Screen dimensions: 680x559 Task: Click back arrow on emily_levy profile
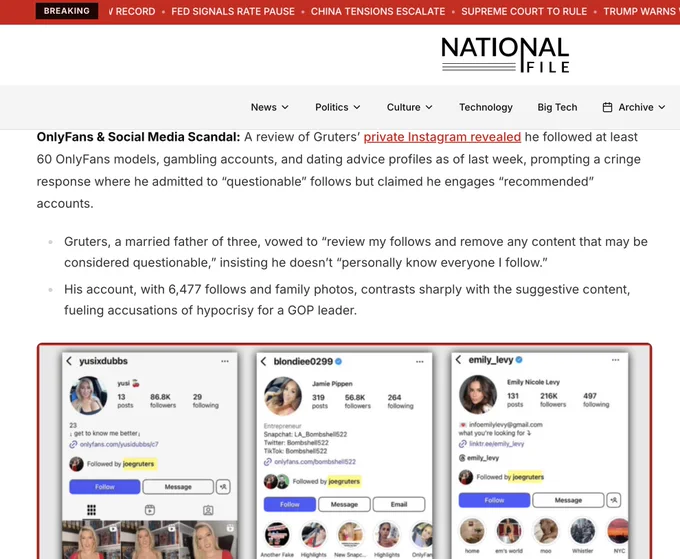(x=459, y=360)
